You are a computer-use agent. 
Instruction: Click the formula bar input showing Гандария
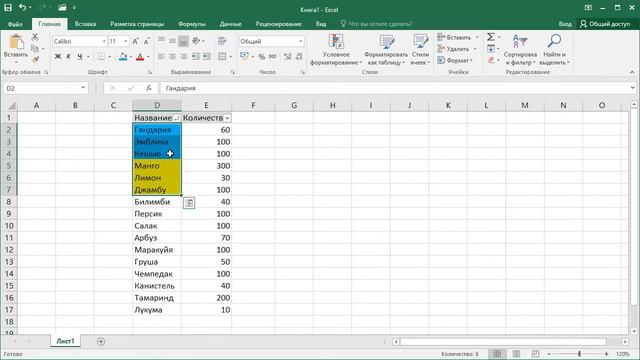[398, 88]
